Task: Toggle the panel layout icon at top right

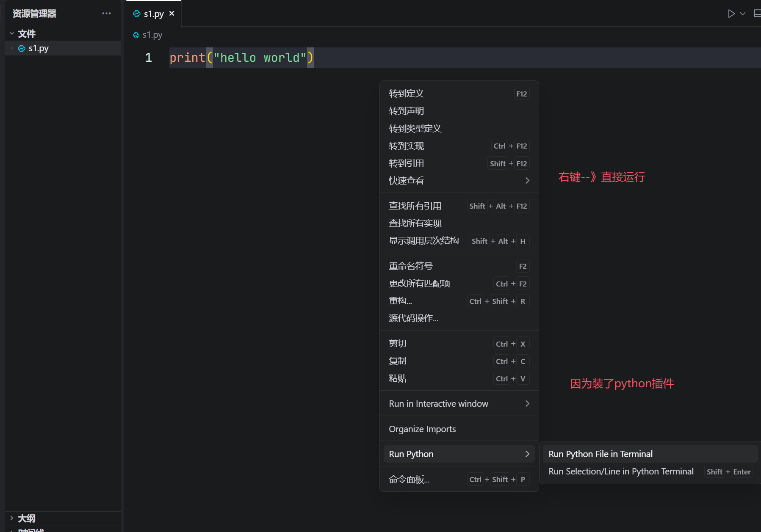Action: (x=757, y=14)
